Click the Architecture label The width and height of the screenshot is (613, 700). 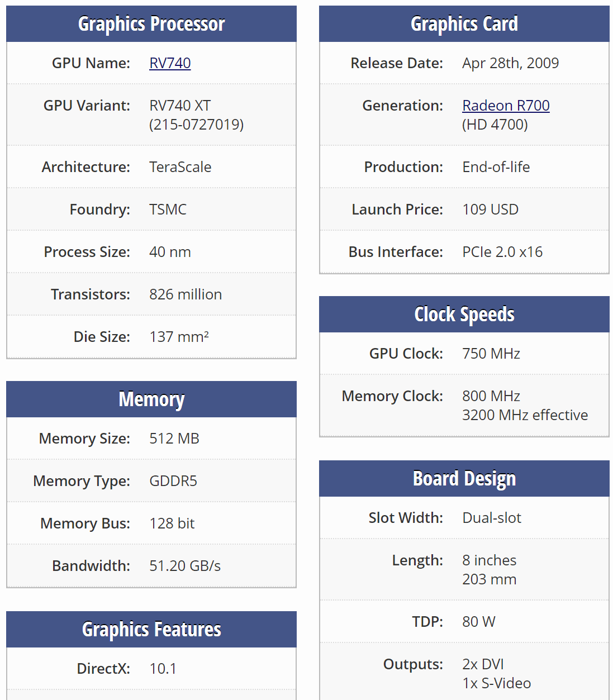click(x=86, y=167)
